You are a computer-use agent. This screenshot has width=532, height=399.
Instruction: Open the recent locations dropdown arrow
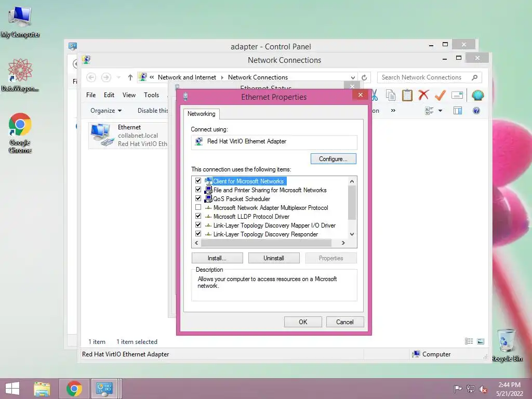[118, 78]
